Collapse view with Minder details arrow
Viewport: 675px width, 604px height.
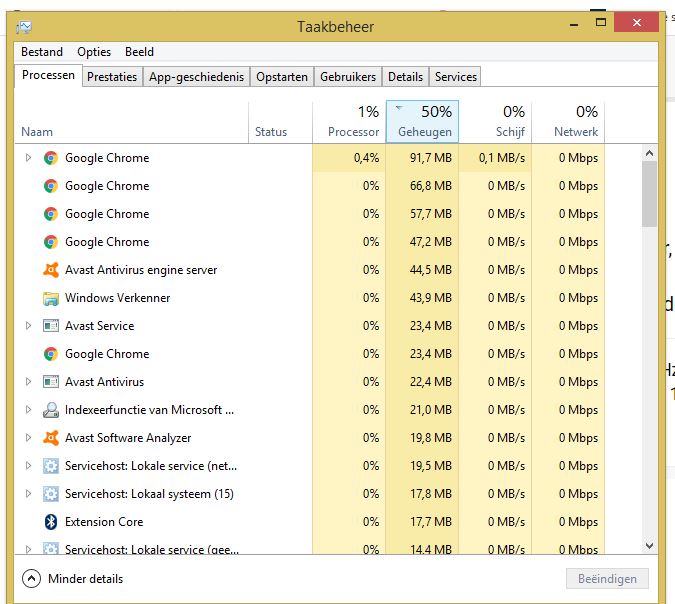(x=31, y=579)
